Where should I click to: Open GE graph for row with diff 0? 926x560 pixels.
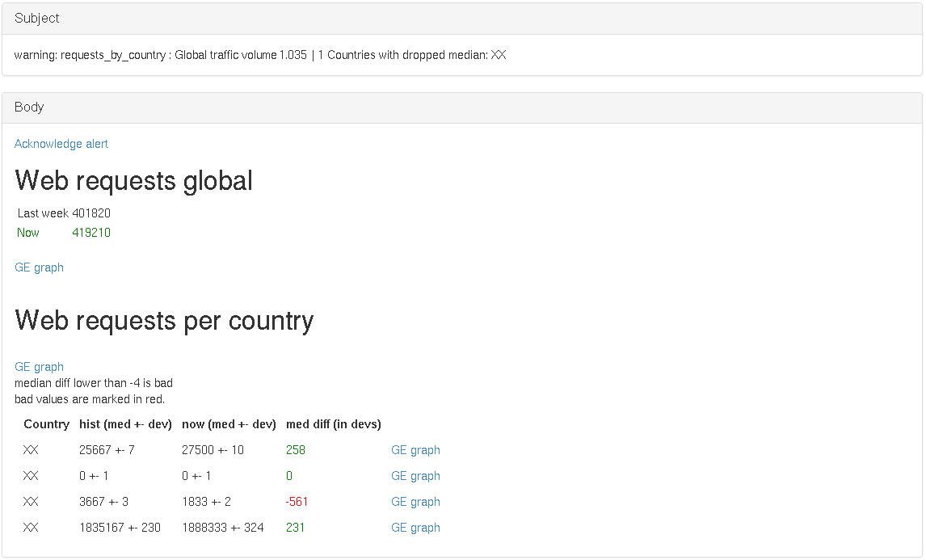coord(415,476)
